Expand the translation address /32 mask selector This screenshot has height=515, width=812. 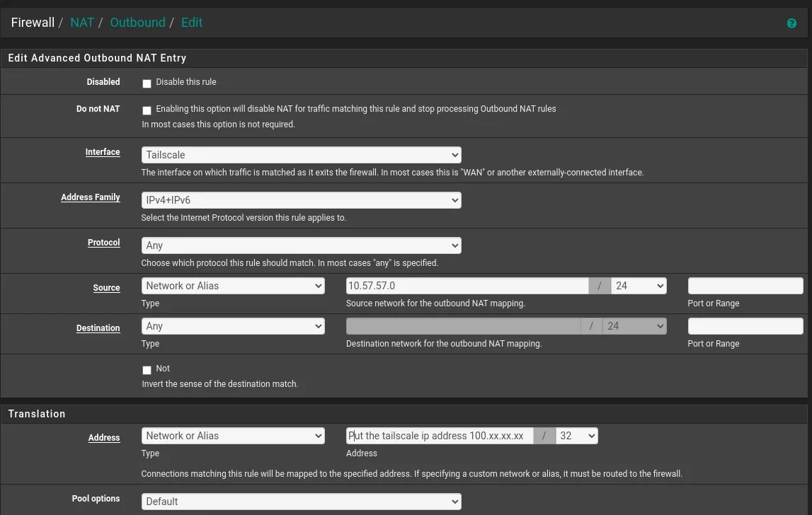coord(577,435)
